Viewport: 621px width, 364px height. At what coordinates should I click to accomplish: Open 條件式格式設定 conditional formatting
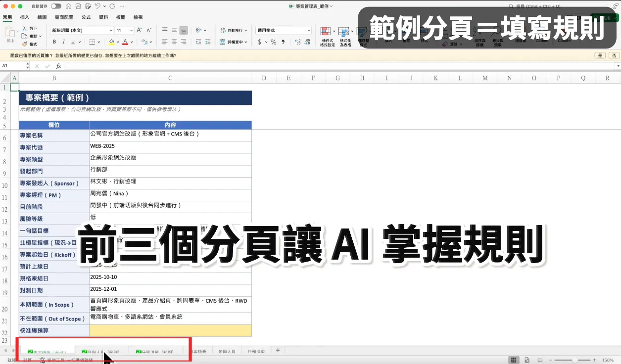click(327, 37)
